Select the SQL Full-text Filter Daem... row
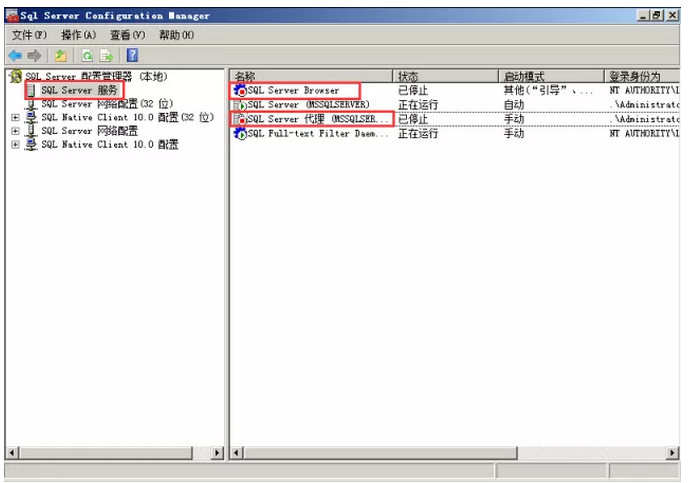The width and height of the screenshot is (692, 483). point(455,133)
